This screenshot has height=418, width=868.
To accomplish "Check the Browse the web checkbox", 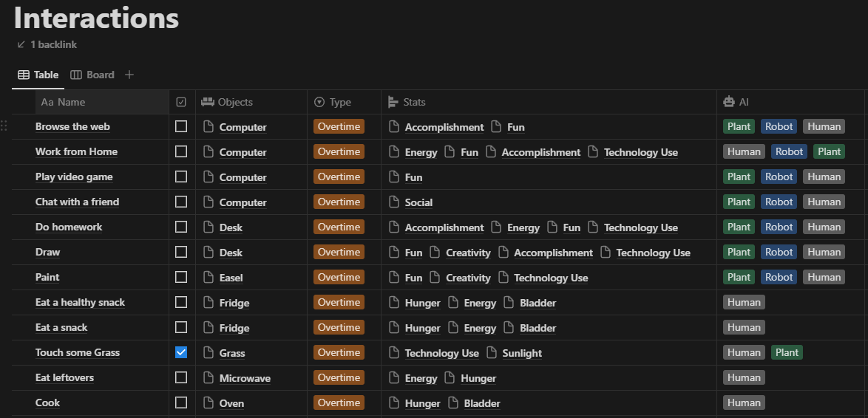I will [181, 127].
